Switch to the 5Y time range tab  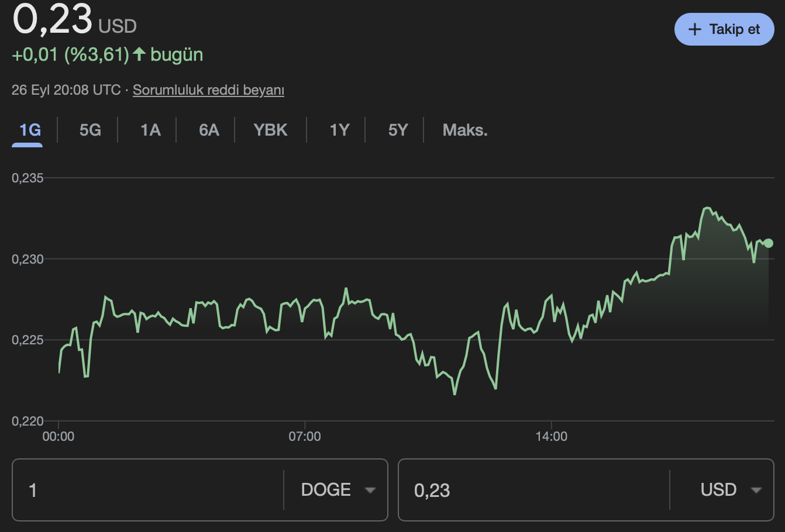click(398, 130)
